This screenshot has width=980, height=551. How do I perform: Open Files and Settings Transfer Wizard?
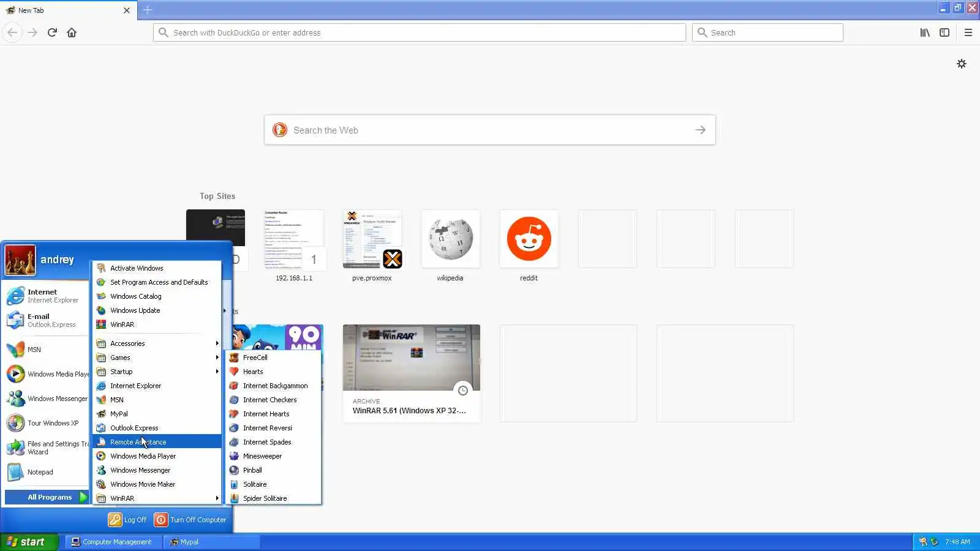pyautogui.click(x=47, y=448)
